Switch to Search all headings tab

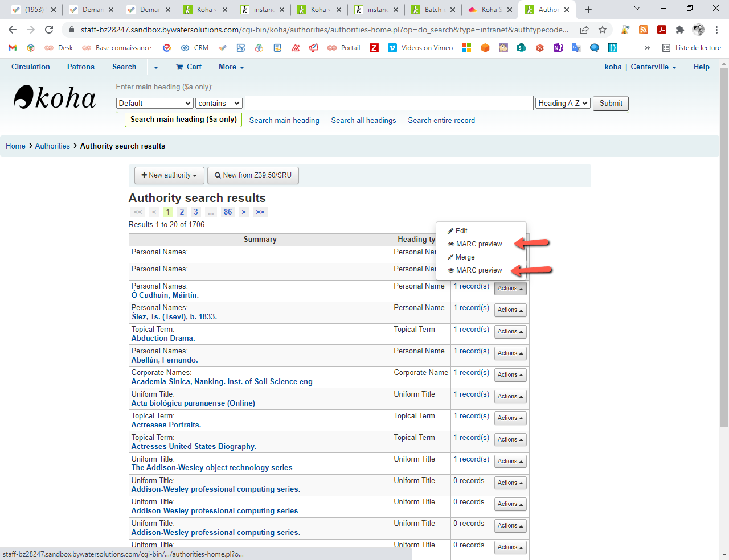363,121
